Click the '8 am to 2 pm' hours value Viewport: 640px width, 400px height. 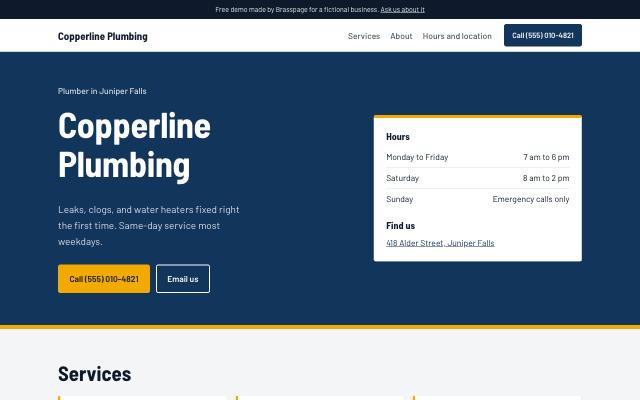pyautogui.click(x=546, y=178)
